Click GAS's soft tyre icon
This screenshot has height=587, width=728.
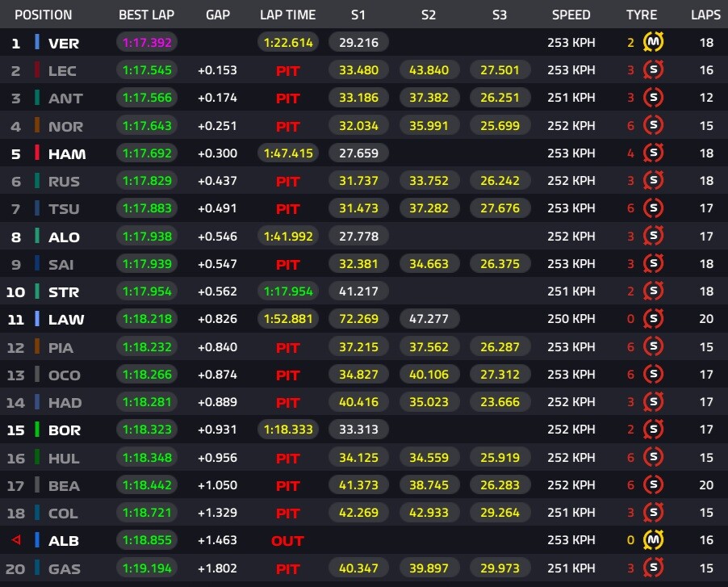(x=653, y=568)
